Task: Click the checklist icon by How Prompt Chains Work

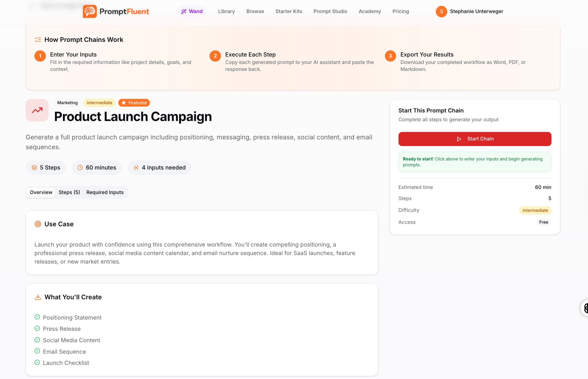Action: click(x=38, y=39)
